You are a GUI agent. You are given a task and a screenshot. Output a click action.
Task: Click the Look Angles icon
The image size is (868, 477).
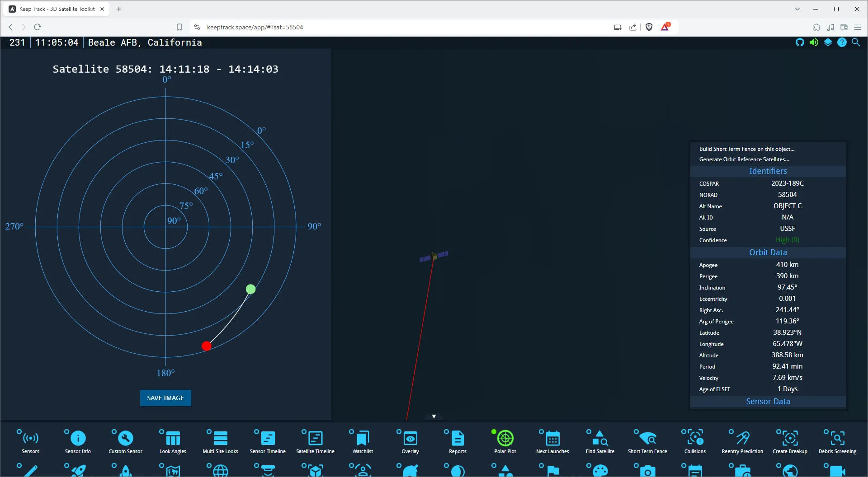pos(172,440)
